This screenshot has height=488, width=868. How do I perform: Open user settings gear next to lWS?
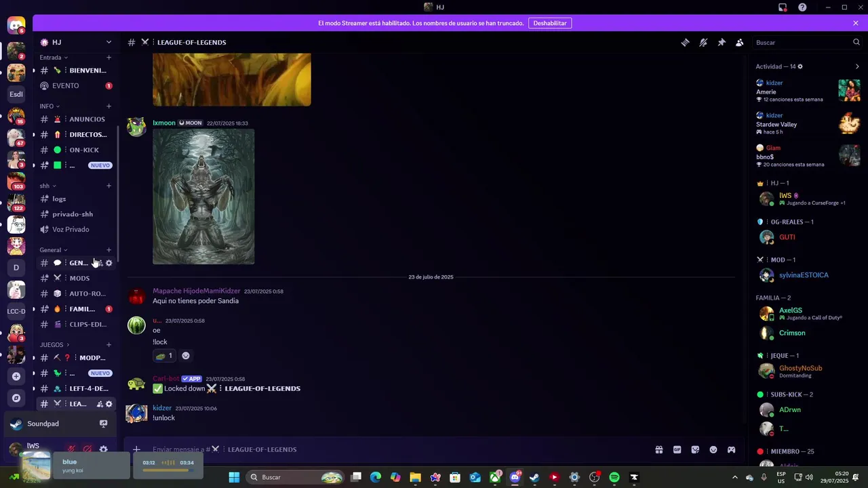pyautogui.click(x=103, y=449)
